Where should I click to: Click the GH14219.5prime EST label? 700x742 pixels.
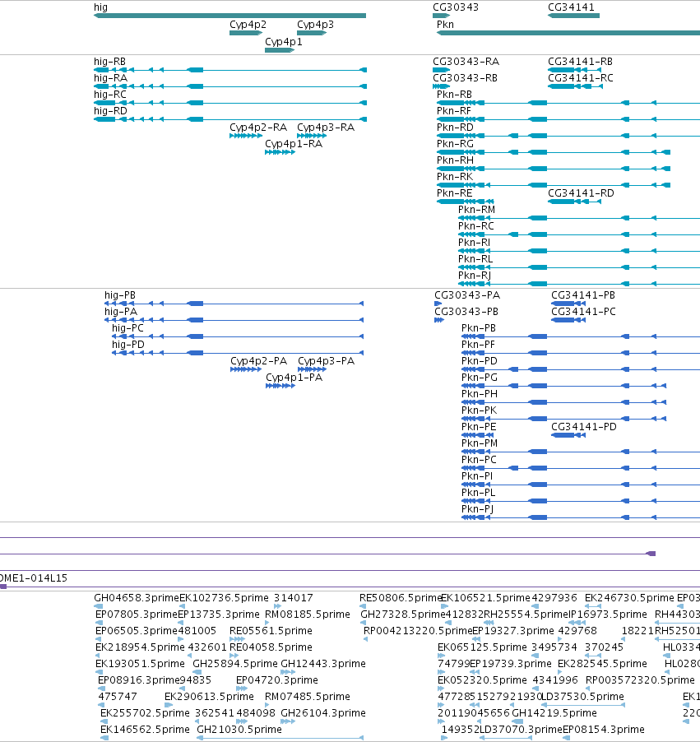(554, 713)
